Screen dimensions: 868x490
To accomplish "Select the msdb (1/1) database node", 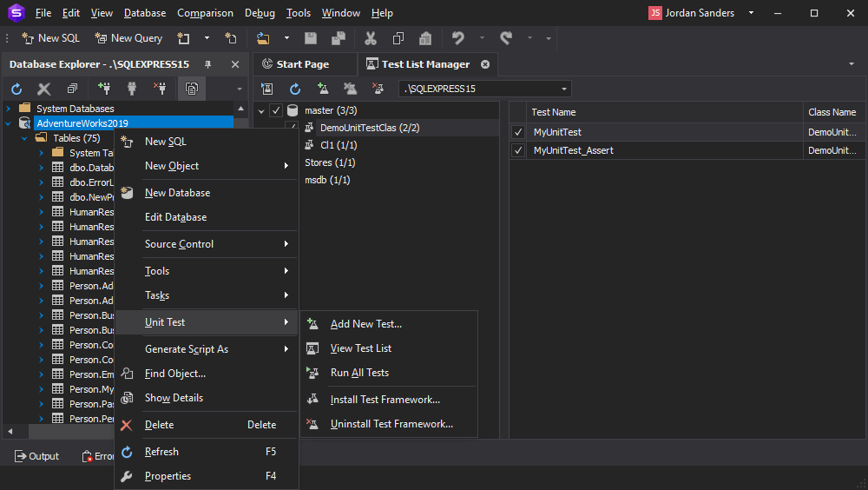I will (327, 180).
